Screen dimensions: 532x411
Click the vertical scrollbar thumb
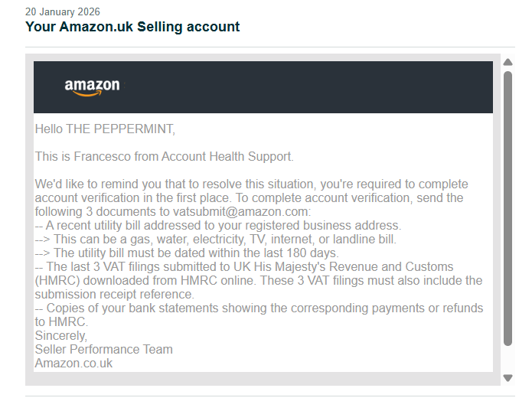[508, 207]
